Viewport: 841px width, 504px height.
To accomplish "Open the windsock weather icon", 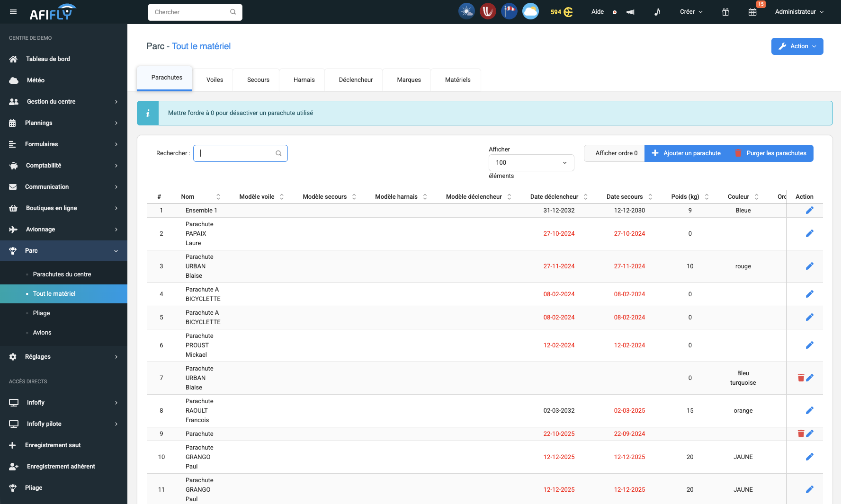I will [x=509, y=11].
